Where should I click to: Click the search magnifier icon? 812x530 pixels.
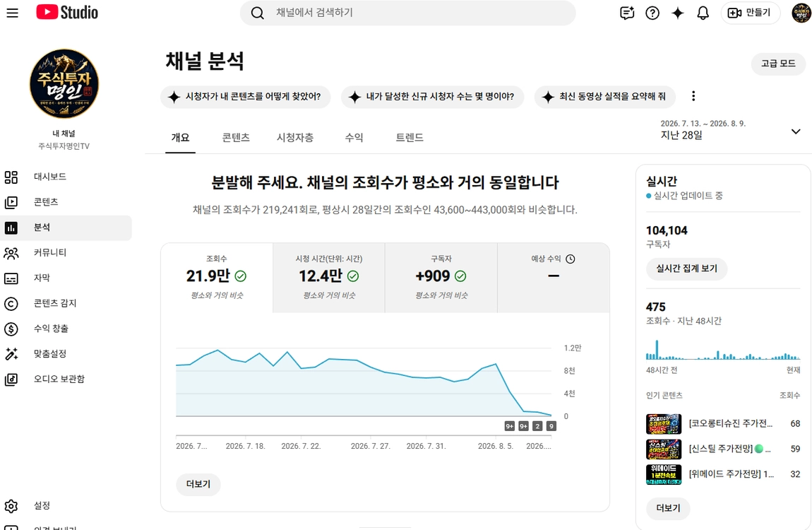(258, 13)
